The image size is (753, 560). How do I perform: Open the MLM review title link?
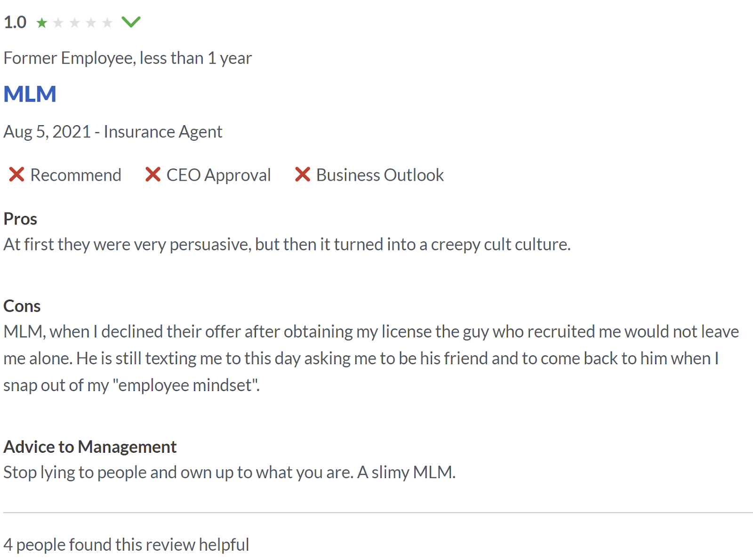(x=30, y=94)
